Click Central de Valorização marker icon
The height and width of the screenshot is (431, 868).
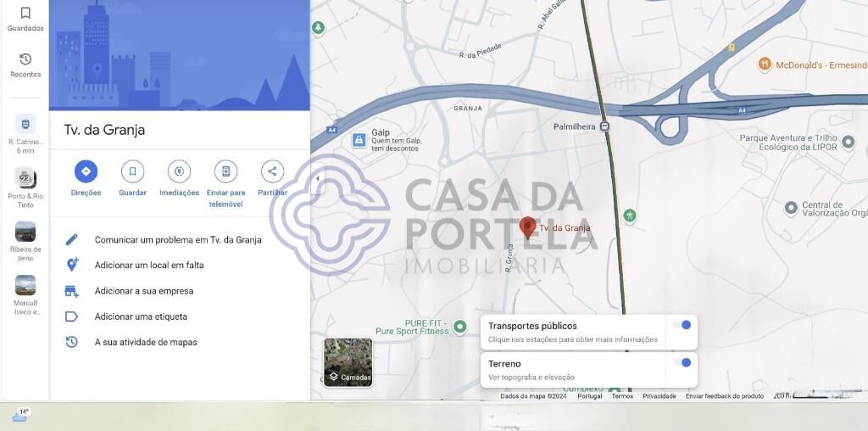click(x=791, y=209)
